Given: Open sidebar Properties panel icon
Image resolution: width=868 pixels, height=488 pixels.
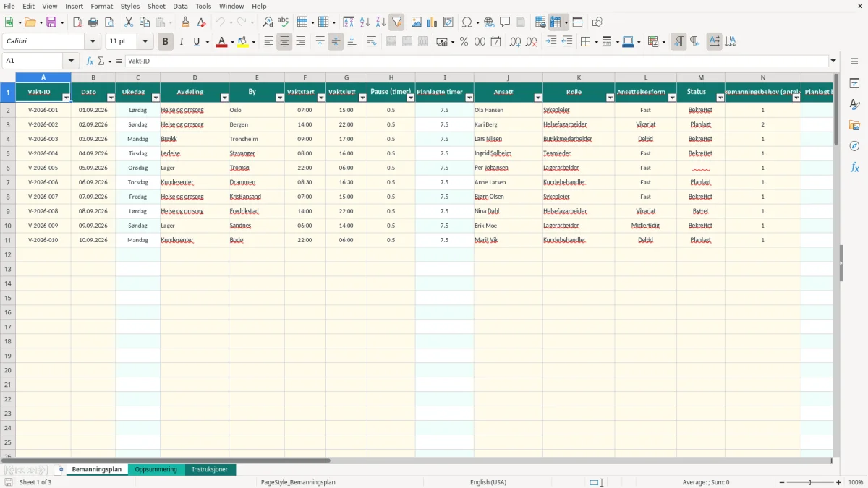Looking at the screenshot, I should (854, 83).
